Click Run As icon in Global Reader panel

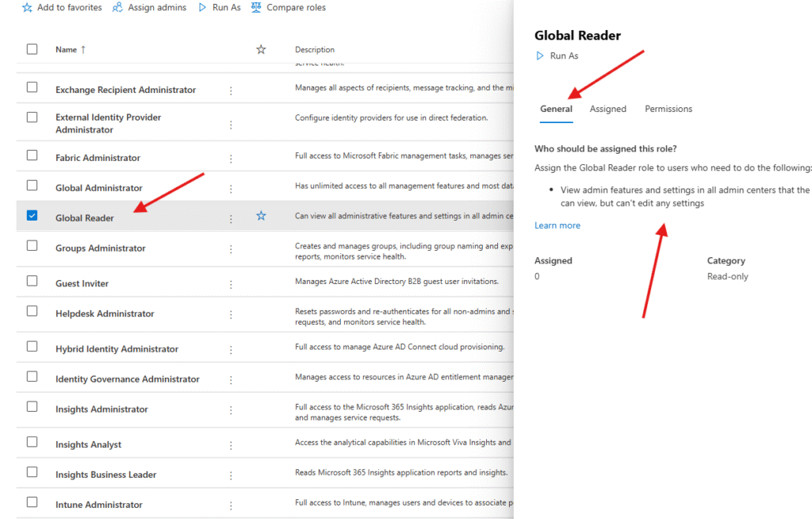click(x=540, y=56)
